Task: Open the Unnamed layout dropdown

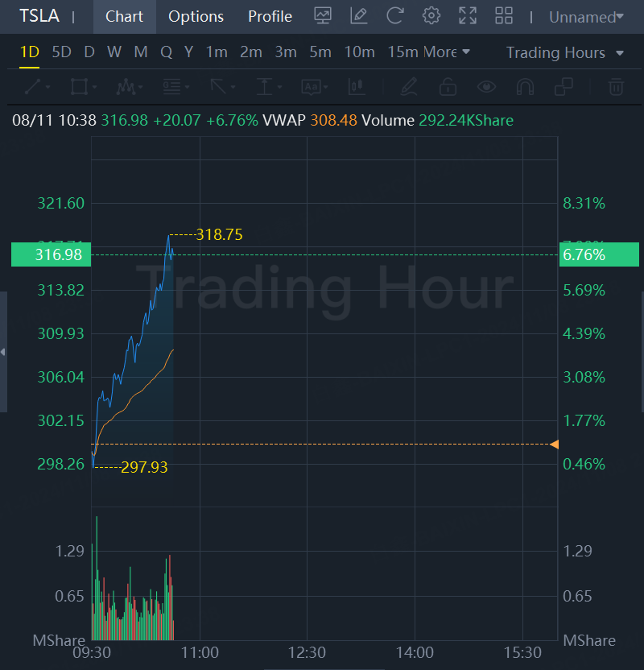Action: 586,17
